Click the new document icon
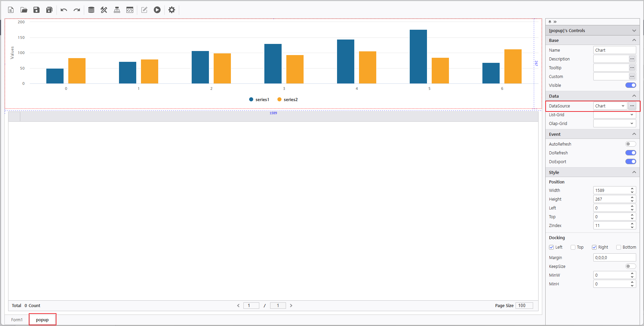Viewport: 644px width, 326px height. click(x=11, y=10)
